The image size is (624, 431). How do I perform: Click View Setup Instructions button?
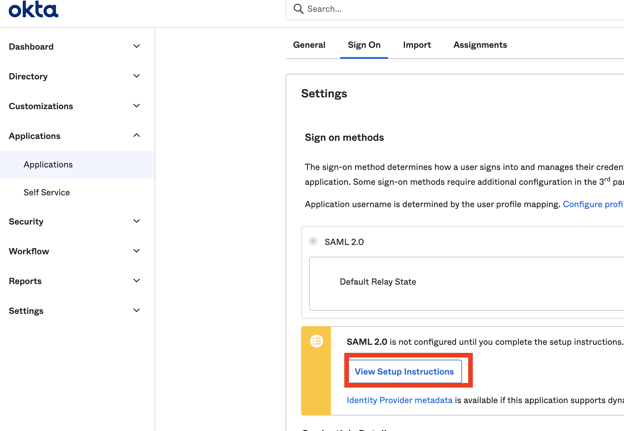(405, 371)
